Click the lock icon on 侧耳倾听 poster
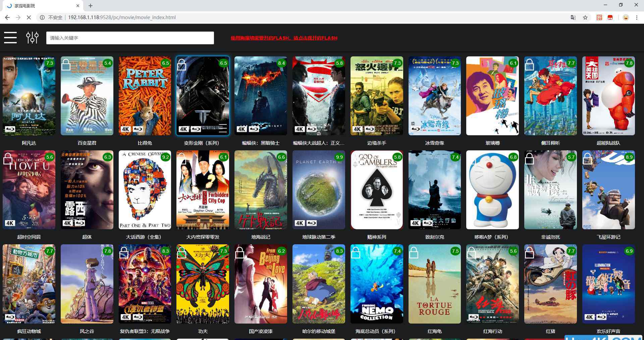This screenshot has width=644, height=340. (x=529, y=64)
